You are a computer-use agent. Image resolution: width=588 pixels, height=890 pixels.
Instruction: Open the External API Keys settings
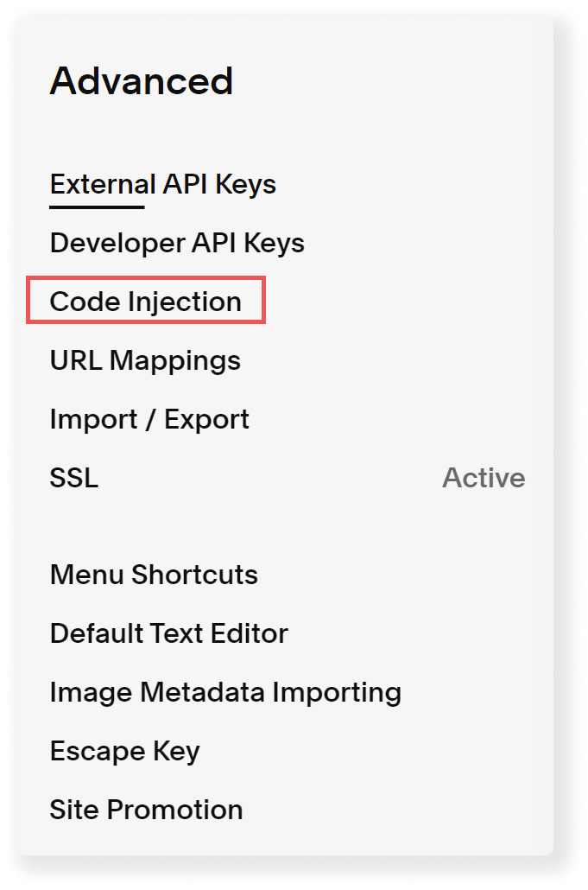[162, 184]
